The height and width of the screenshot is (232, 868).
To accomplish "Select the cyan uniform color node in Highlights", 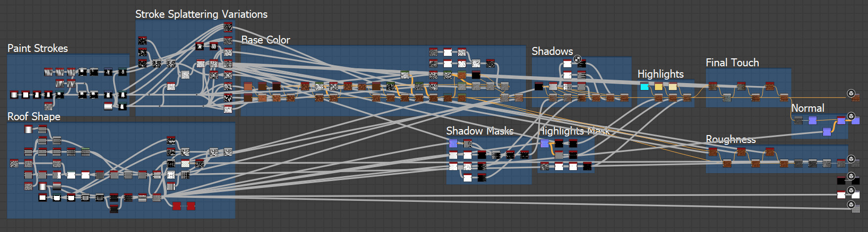I will point(644,86).
